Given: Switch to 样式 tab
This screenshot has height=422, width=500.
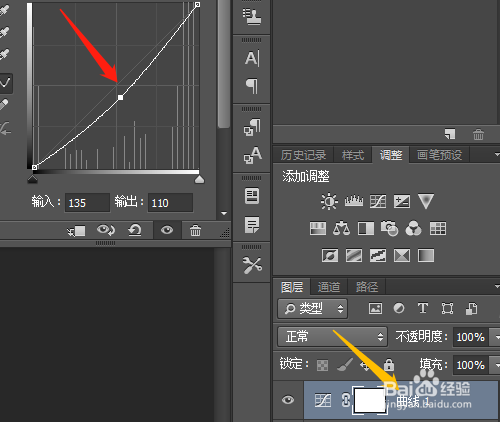Looking at the screenshot, I should 353,155.
